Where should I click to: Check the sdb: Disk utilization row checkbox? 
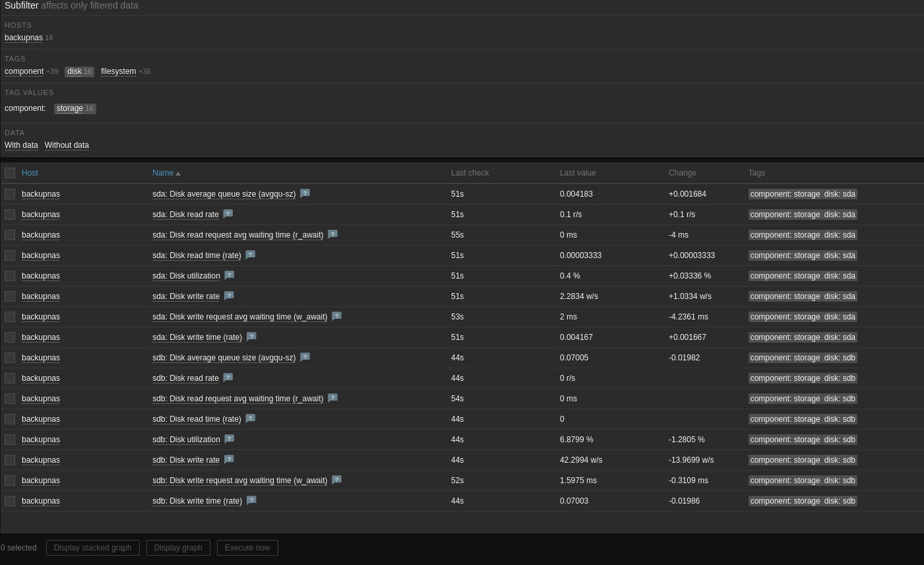tap(10, 440)
